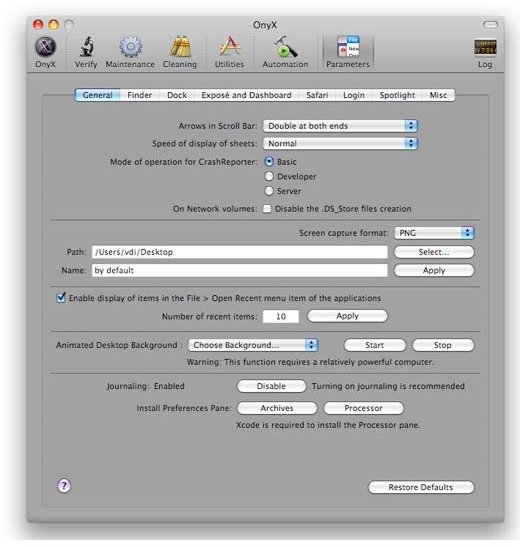Viewport: 520px width, 547px height.
Task: Select the Developer CrashReporter mode
Action: pyautogui.click(x=269, y=177)
